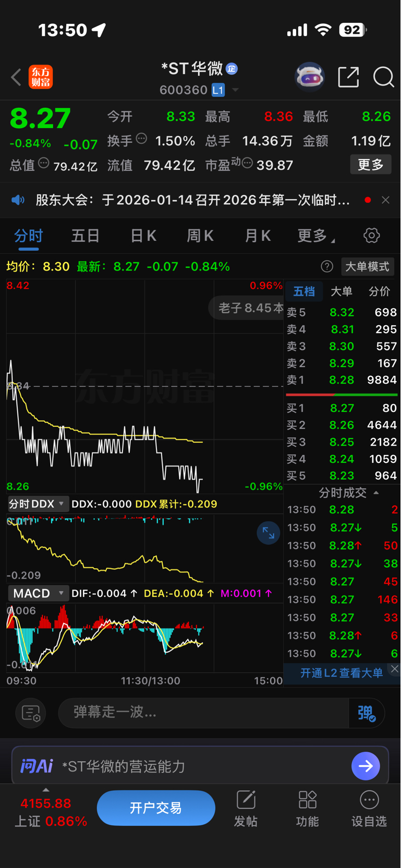Open the AI robot assistant avatar
401x868 pixels.
tap(310, 77)
